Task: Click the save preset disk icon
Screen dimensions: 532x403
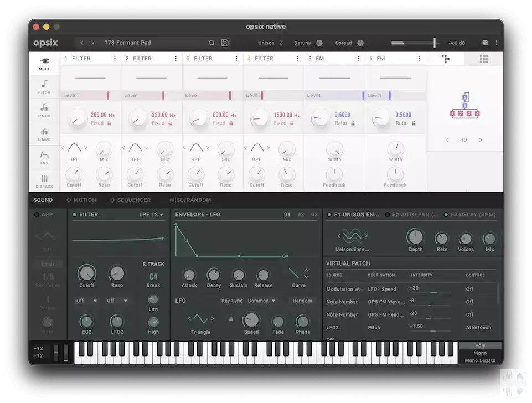Action: (225, 43)
